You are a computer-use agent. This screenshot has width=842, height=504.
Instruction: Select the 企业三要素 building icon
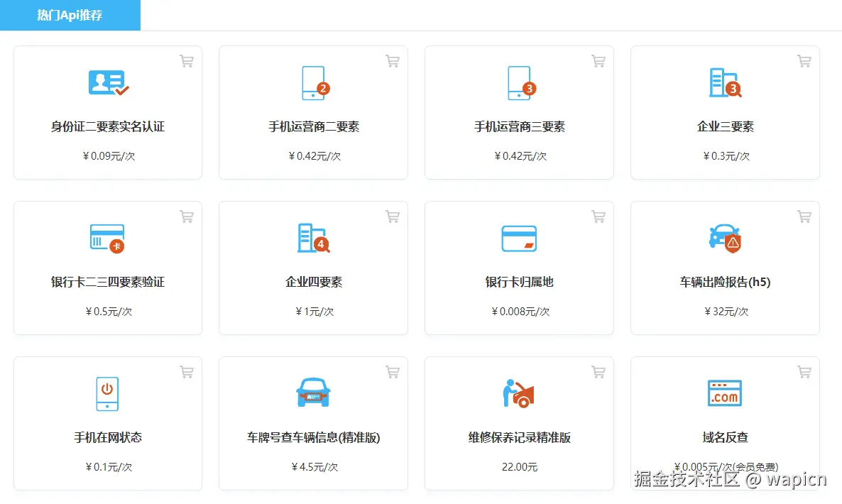pyautogui.click(x=724, y=83)
